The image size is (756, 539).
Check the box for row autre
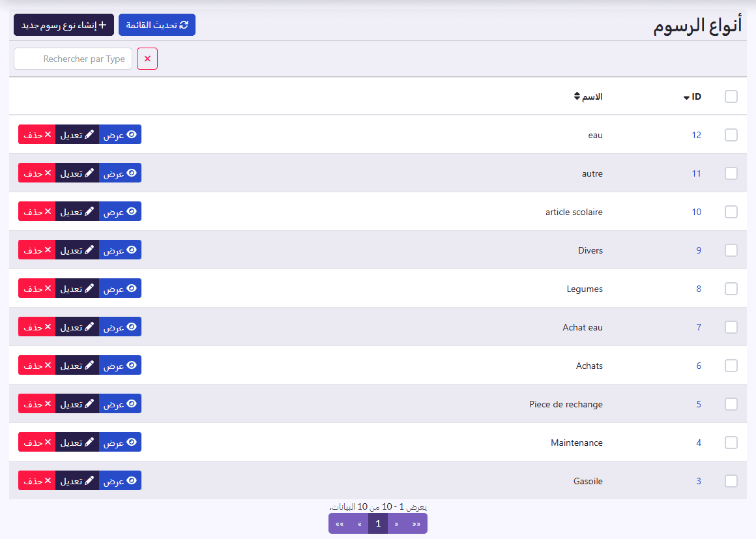(731, 173)
